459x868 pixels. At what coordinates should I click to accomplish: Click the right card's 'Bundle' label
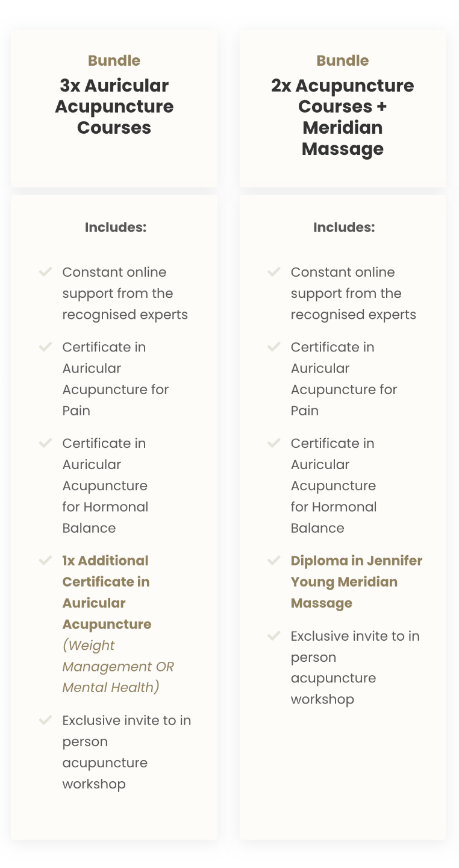pyautogui.click(x=343, y=61)
